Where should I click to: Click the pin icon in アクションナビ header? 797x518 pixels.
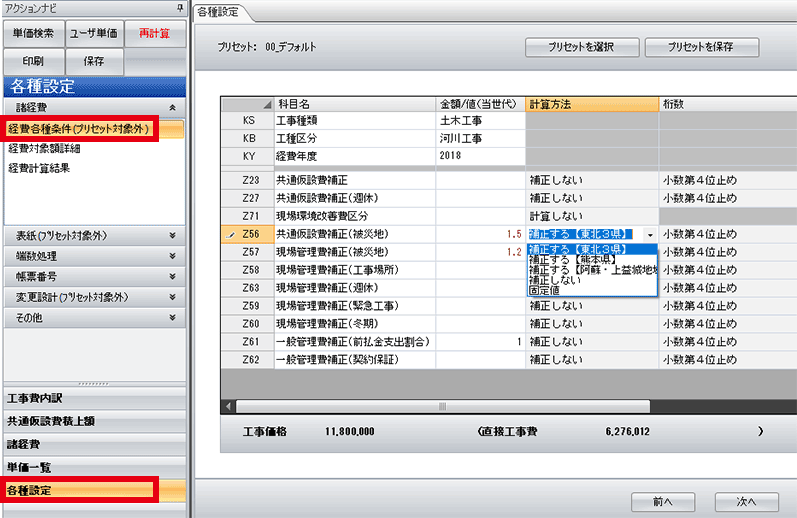[x=178, y=7]
